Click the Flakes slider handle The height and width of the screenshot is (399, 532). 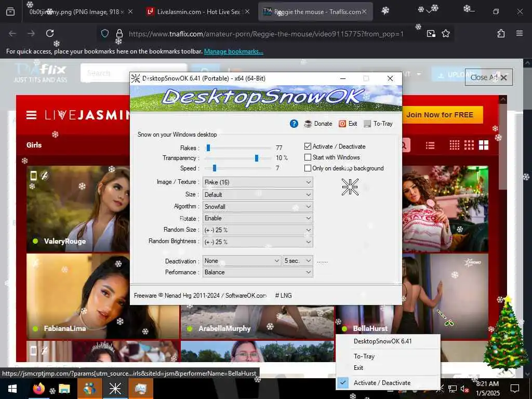(x=208, y=148)
